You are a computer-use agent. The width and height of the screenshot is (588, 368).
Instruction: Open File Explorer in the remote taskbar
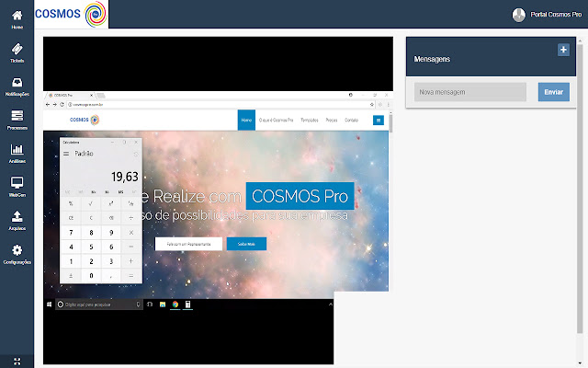(x=163, y=305)
